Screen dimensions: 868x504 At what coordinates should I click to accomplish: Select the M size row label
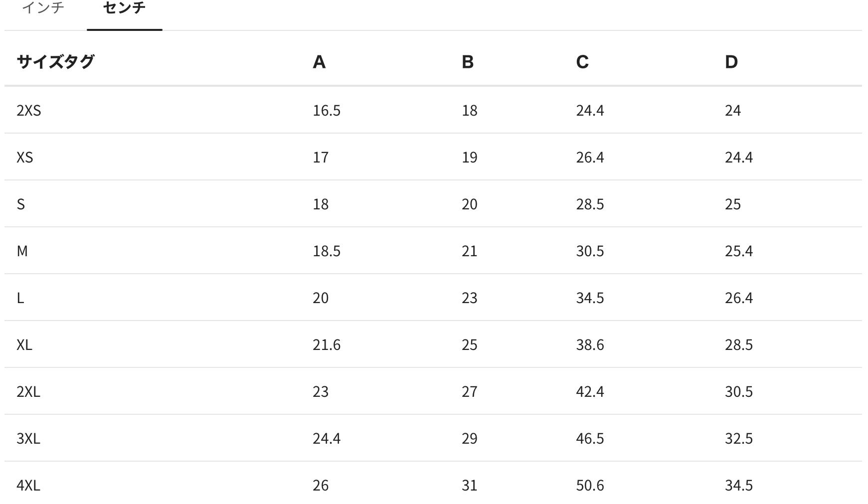coord(22,251)
